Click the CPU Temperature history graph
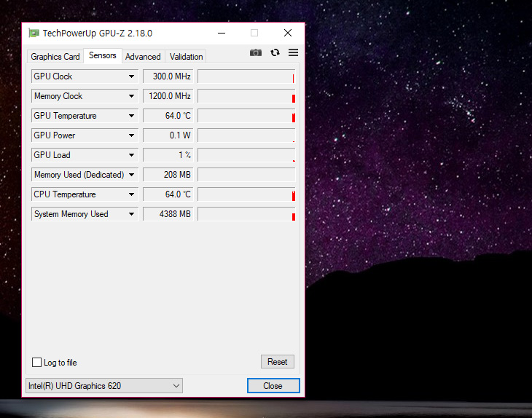Viewport: 532px width, 418px height. click(246, 194)
